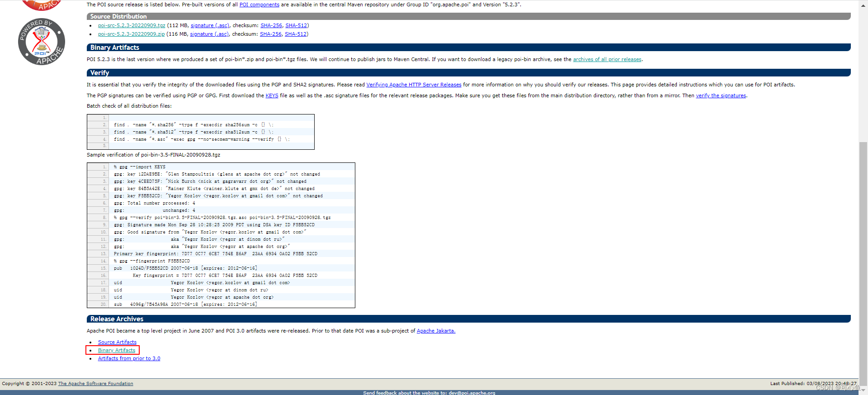Visit The Apache Software Foundation footer link
The image size is (868, 395).
point(95,383)
